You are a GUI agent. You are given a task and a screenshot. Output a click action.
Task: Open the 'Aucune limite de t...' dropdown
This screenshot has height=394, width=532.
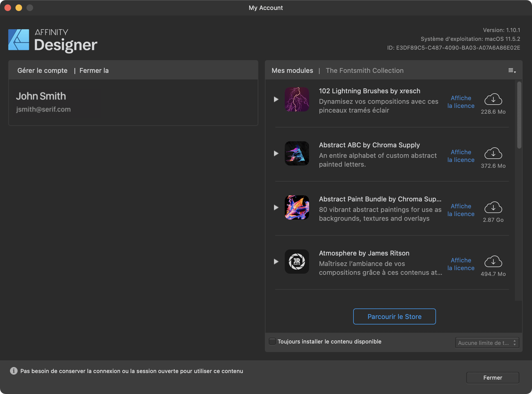(487, 343)
